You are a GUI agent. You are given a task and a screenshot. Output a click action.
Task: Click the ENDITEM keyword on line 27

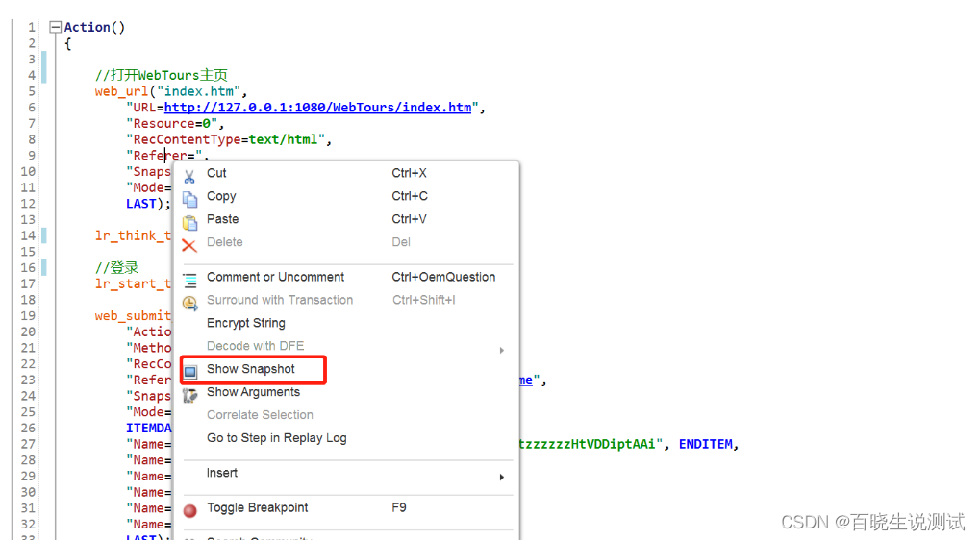click(706, 445)
